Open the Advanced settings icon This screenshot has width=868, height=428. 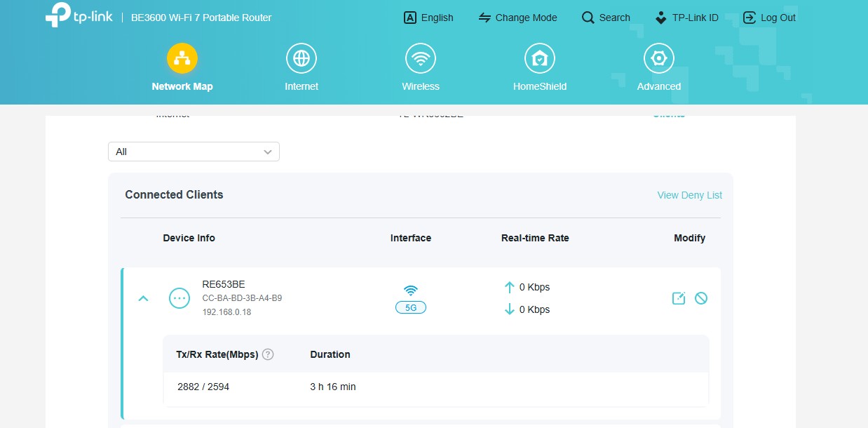658,58
